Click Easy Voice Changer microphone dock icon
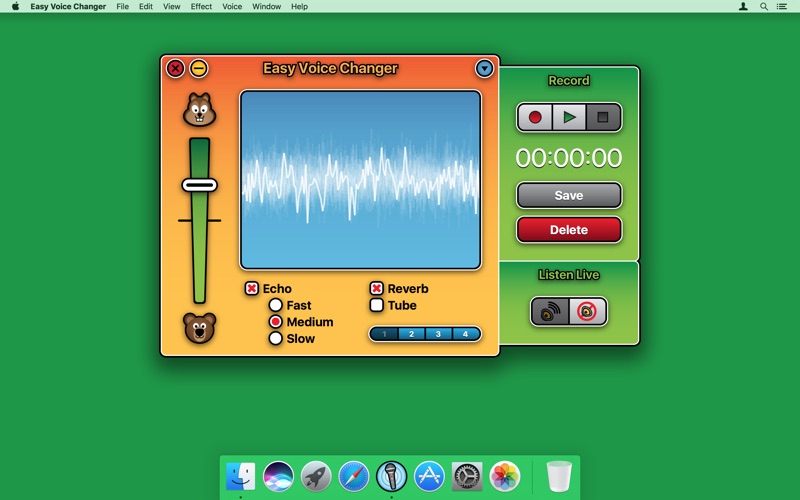Viewport: 800px width, 500px height. pos(391,477)
